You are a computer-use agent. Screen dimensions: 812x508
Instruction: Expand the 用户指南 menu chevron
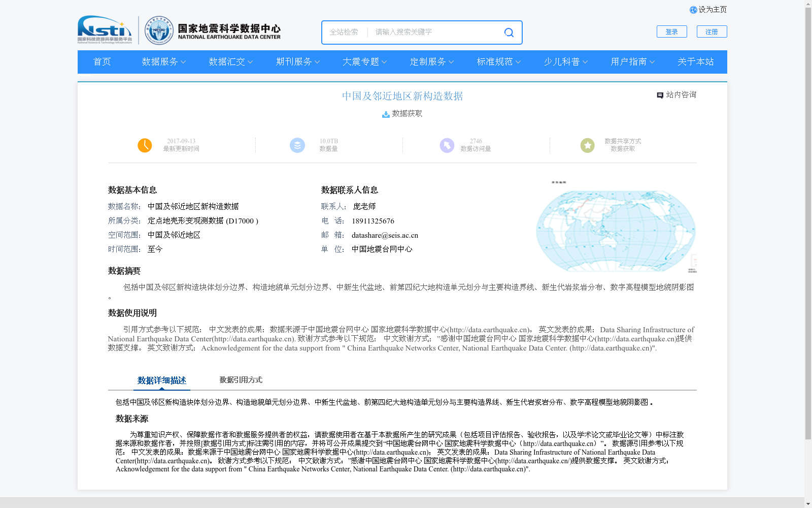[652, 62]
